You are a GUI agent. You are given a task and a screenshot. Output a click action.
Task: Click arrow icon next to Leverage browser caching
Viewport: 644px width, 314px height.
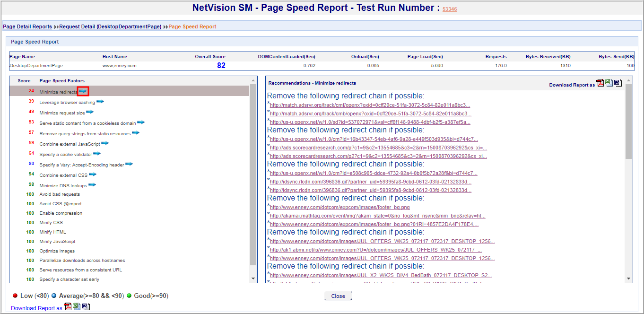pos(100,102)
